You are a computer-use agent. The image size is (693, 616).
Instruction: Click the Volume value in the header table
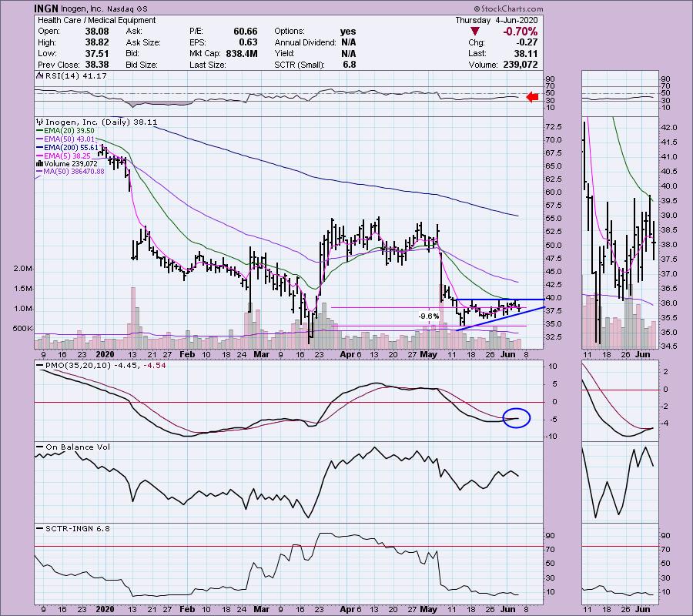(x=521, y=65)
